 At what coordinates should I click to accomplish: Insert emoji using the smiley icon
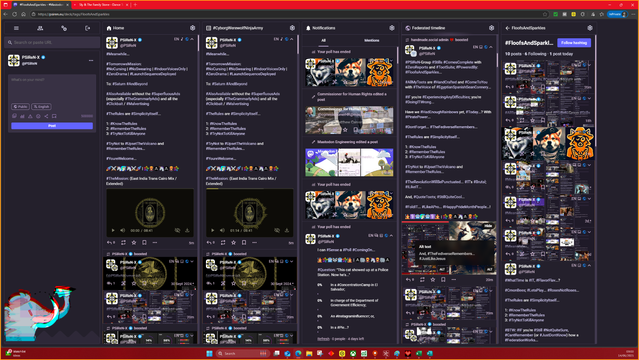click(x=38, y=116)
